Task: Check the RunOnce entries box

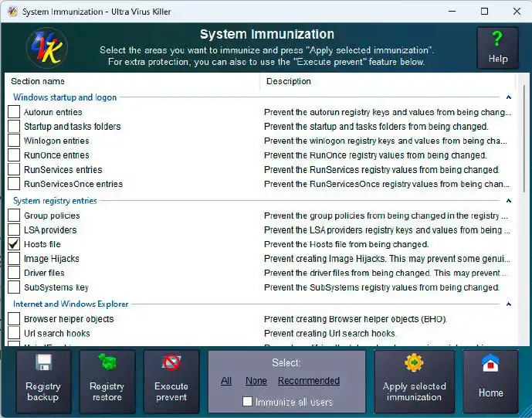Action: click(x=14, y=155)
